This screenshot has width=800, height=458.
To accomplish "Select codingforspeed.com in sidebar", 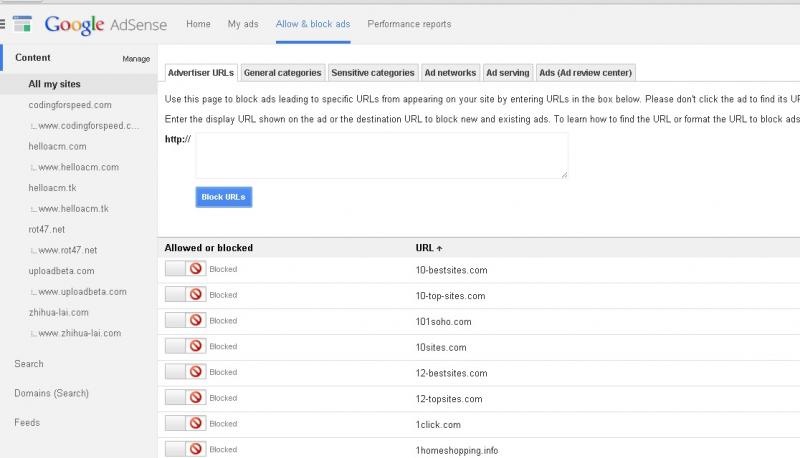I will tap(70, 105).
